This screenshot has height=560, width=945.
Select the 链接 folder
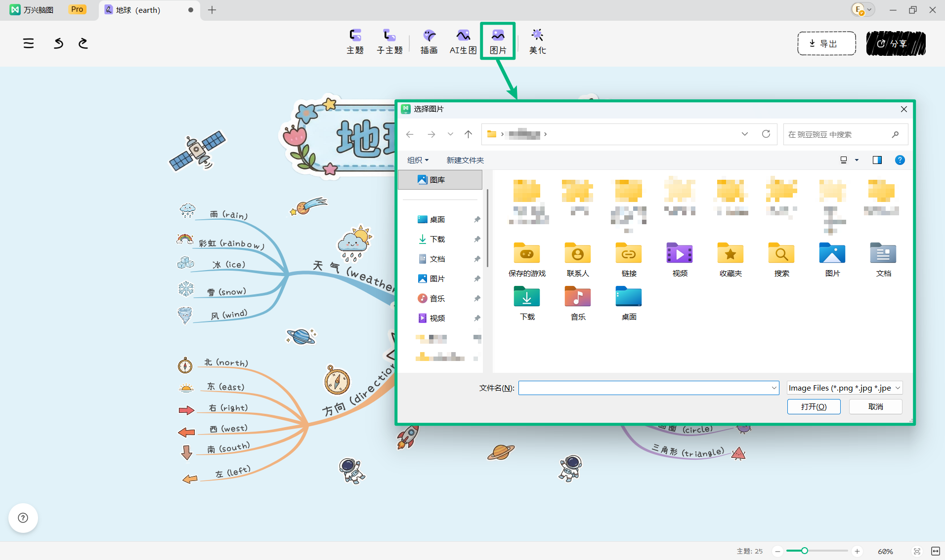point(629,259)
